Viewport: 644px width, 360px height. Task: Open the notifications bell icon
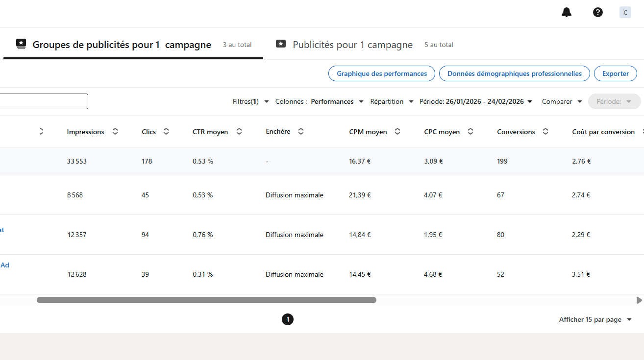567,13
